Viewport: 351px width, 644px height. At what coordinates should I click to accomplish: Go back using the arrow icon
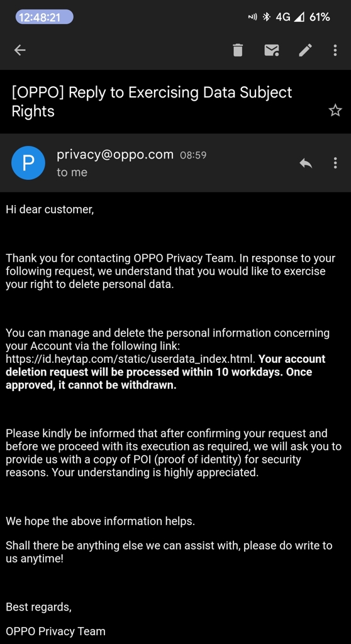(19, 50)
